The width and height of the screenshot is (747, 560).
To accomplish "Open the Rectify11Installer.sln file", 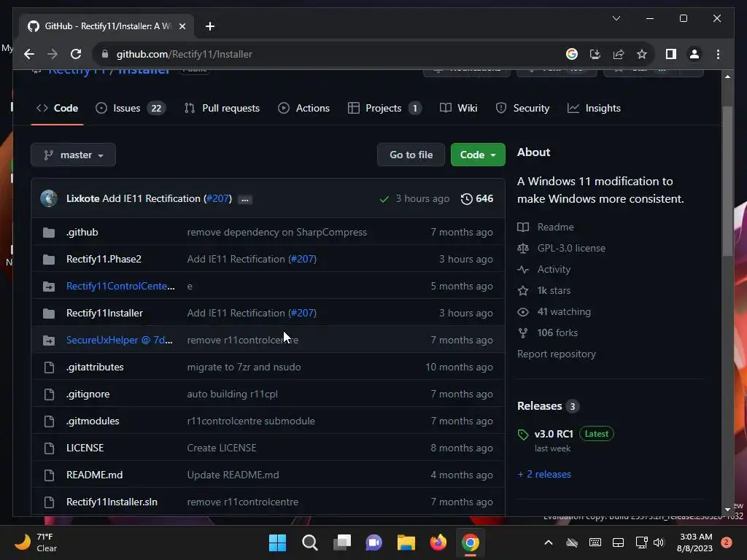I will pyautogui.click(x=112, y=502).
